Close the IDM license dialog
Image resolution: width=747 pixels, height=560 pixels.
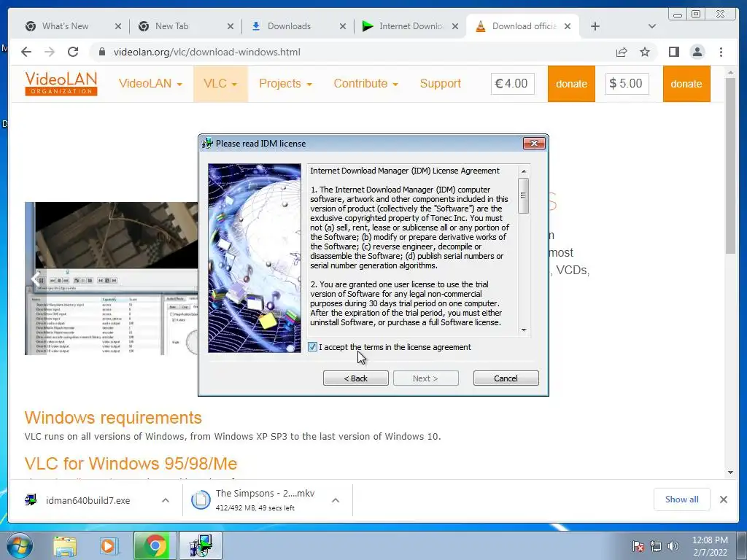(x=533, y=144)
